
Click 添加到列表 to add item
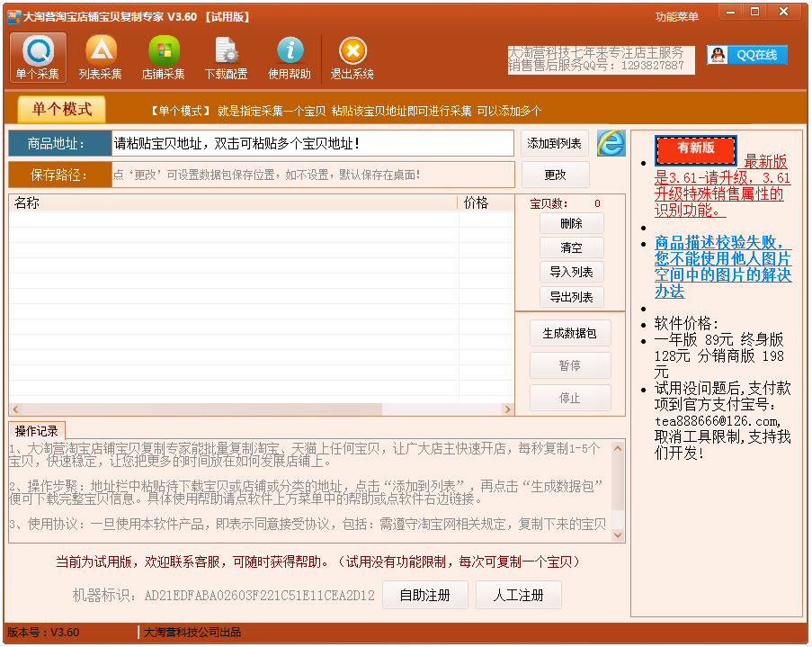coord(555,143)
